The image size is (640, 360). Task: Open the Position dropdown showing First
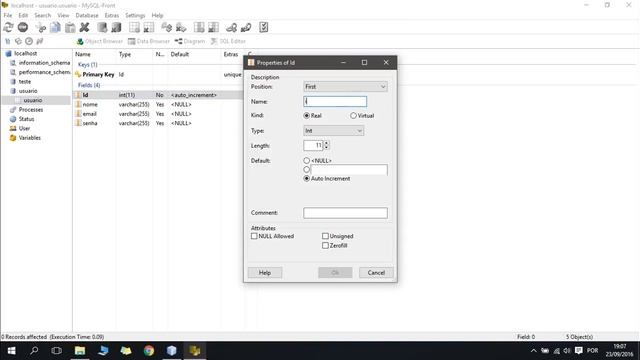pyautogui.click(x=345, y=87)
